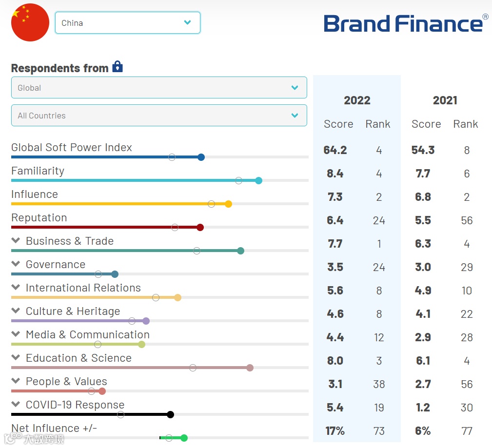Click the 2021 column header
This screenshot has width=492, height=448.
coord(445,100)
